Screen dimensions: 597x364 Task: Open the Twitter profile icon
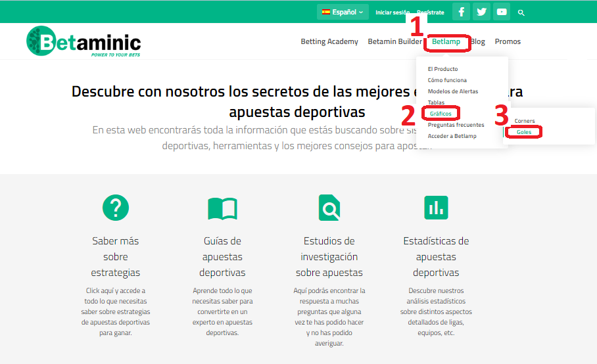point(482,12)
